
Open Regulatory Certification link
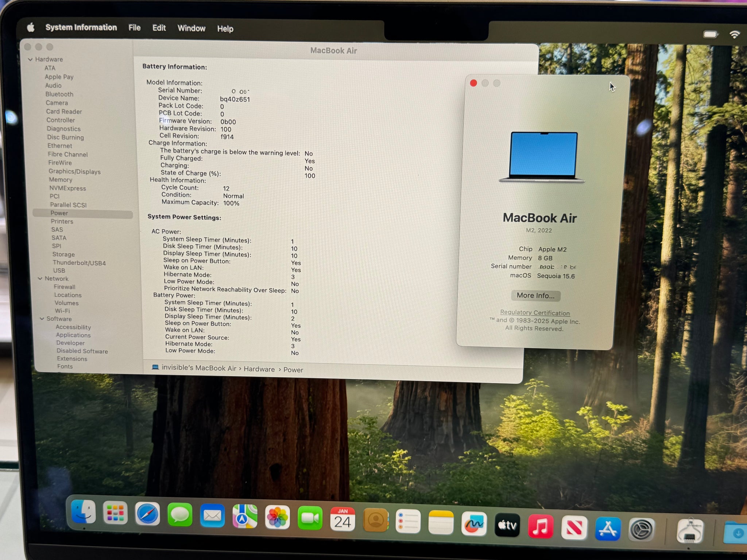click(535, 313)
